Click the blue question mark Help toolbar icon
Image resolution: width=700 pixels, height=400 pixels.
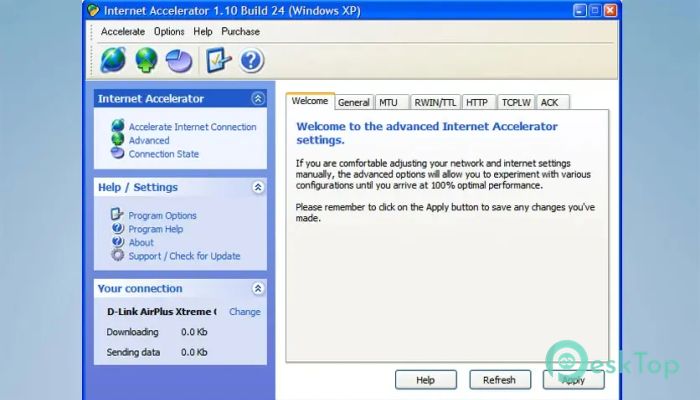[251, 60]
